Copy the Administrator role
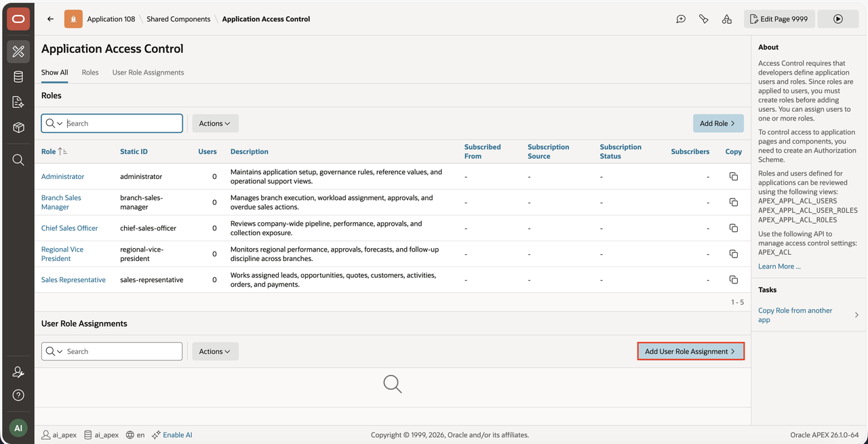Screen dimensions: 868x444 [x=733, y=176]
